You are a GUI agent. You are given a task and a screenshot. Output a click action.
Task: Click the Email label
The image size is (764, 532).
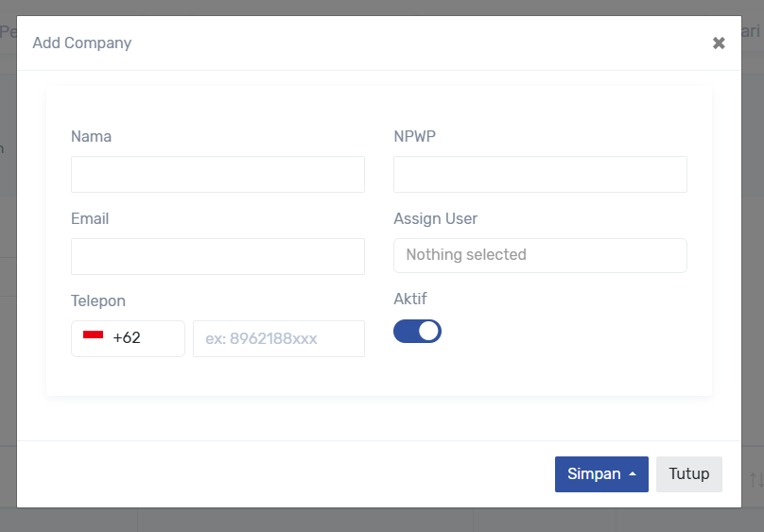coord(90,219)
